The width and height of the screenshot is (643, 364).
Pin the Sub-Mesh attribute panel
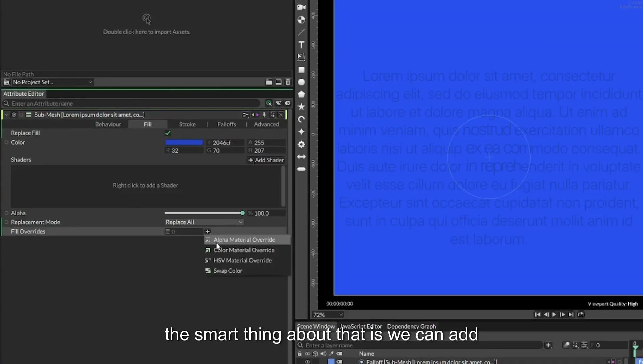pos(264,115)
